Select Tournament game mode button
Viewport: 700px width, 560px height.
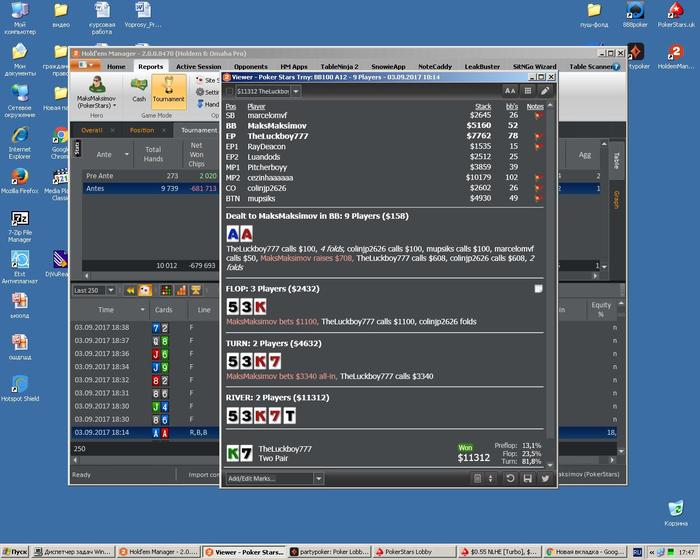point(168,91)
